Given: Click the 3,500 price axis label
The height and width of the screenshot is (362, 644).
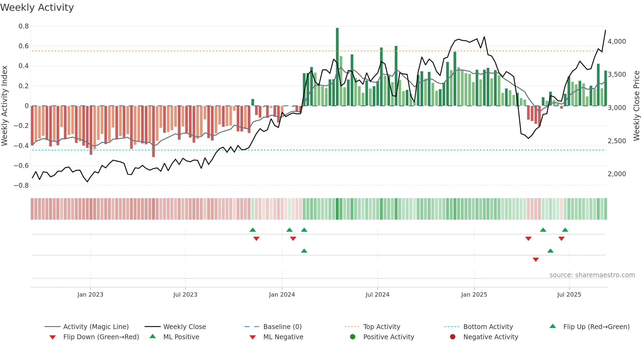Looking at the screenshot, I should click(x=617, y=75).
